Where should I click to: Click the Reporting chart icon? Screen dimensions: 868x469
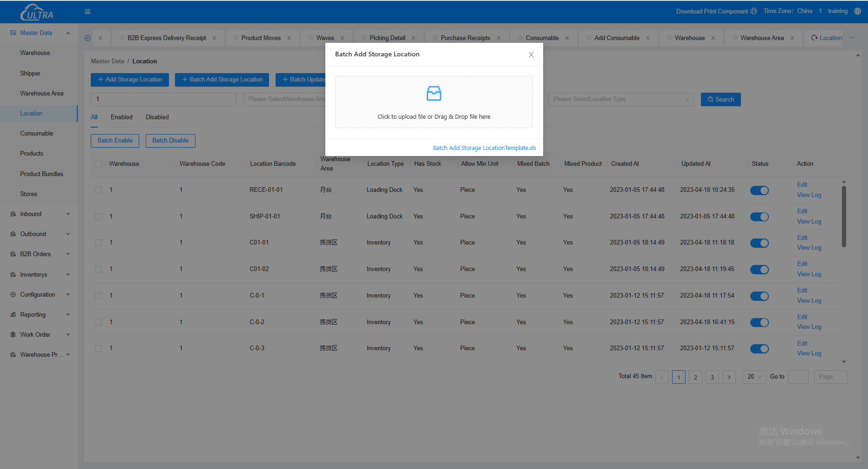pyautogui.click(x=13, y=315)
